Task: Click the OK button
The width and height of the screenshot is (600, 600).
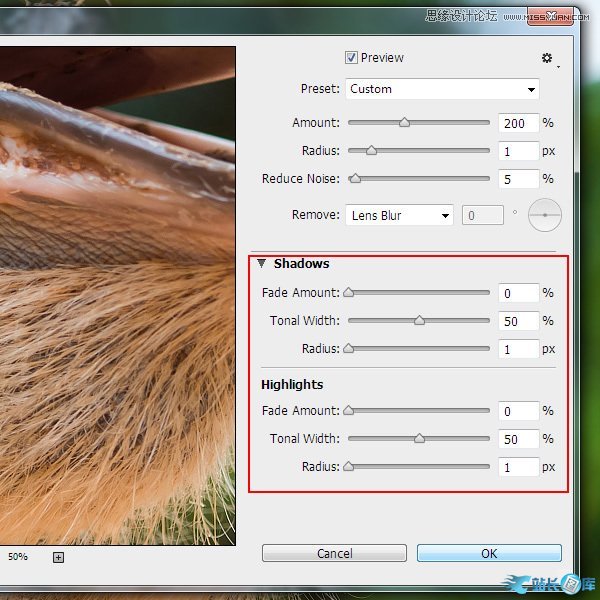Action: (x=489, y=553)
